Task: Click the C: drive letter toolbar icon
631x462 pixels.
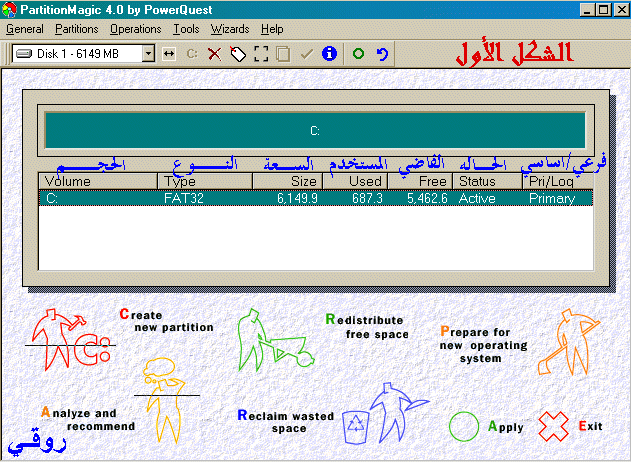Action: pos(192,54)
